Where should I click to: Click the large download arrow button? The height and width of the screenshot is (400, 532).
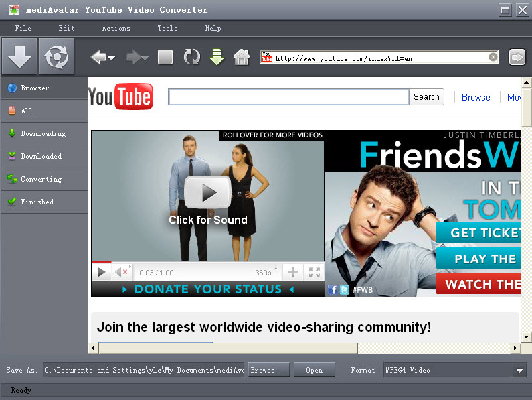coord(19,57)
